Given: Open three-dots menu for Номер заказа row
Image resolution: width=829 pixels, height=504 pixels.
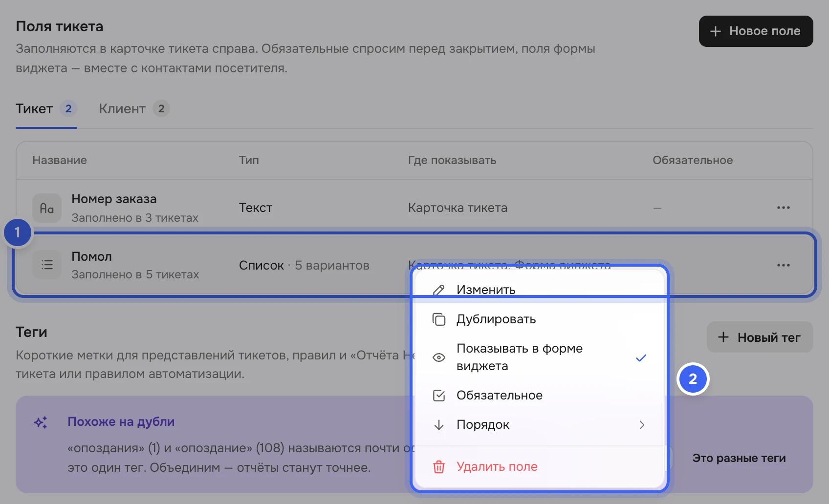Looking at the screenshot, I should click(x=783, y=208).
